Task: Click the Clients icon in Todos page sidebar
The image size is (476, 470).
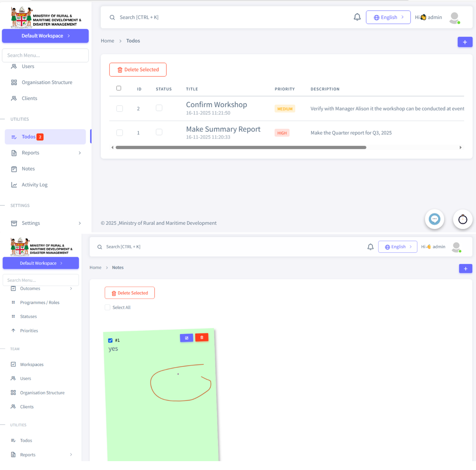Action: [x=14, y=98]
